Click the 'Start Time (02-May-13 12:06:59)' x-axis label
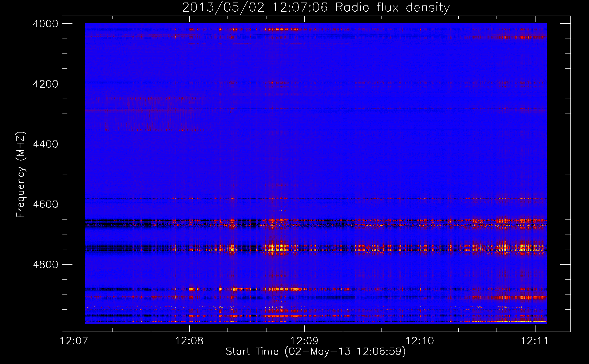The image size is (589, 364). click(x=316, y=352)
